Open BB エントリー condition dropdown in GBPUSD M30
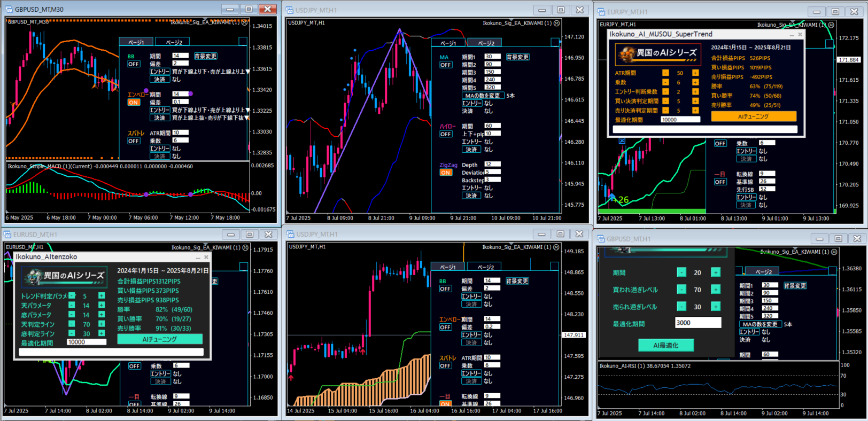This screenshot has height=421, width=868. click(247, 72)
